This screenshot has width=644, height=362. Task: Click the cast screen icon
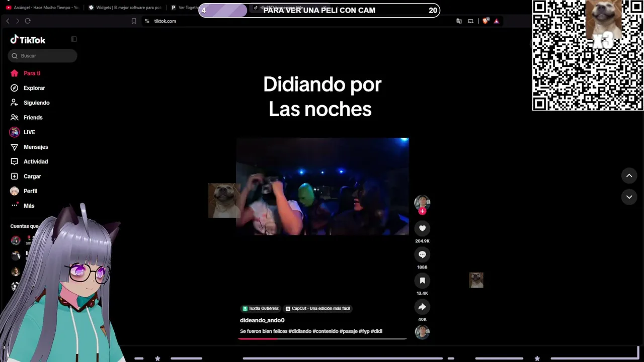(470, 21)
